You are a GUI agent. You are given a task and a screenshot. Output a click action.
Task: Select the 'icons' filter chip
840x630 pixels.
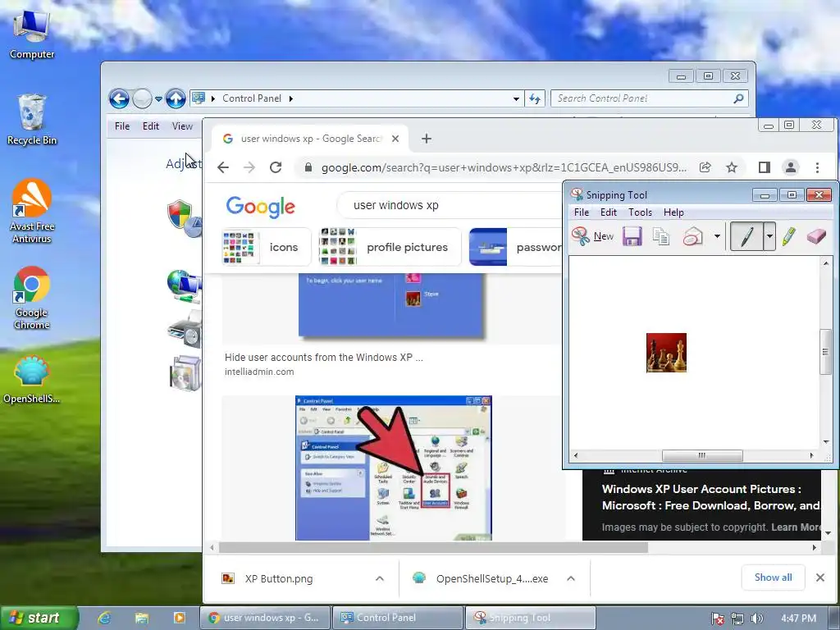(267, 247)
